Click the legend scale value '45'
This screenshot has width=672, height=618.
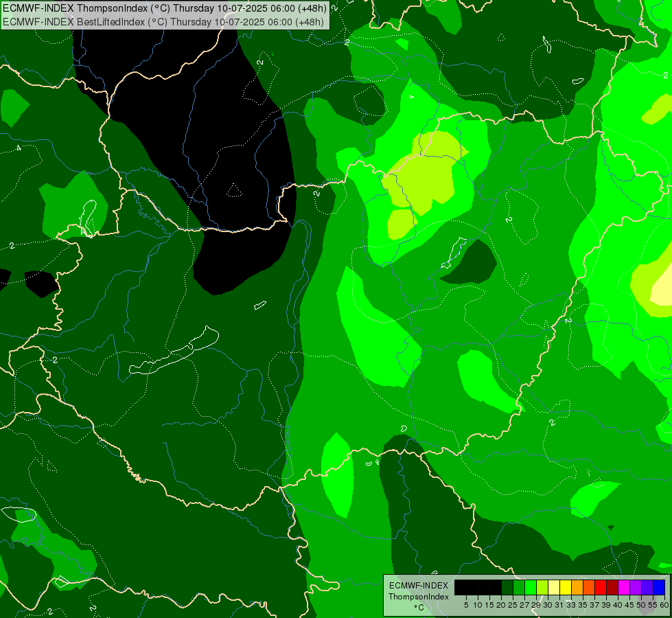coord(629,605)
